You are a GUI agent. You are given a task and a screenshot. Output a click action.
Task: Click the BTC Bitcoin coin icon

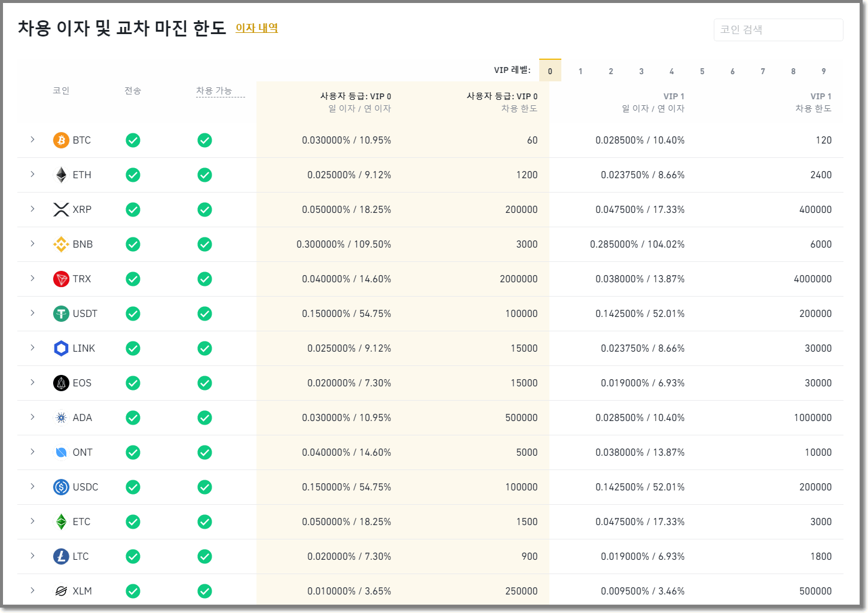pos(60,140)
